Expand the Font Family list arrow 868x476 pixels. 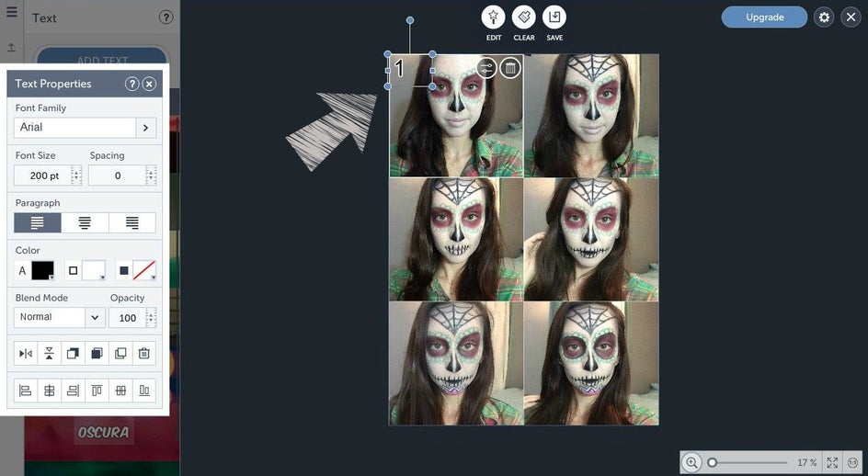146,128
